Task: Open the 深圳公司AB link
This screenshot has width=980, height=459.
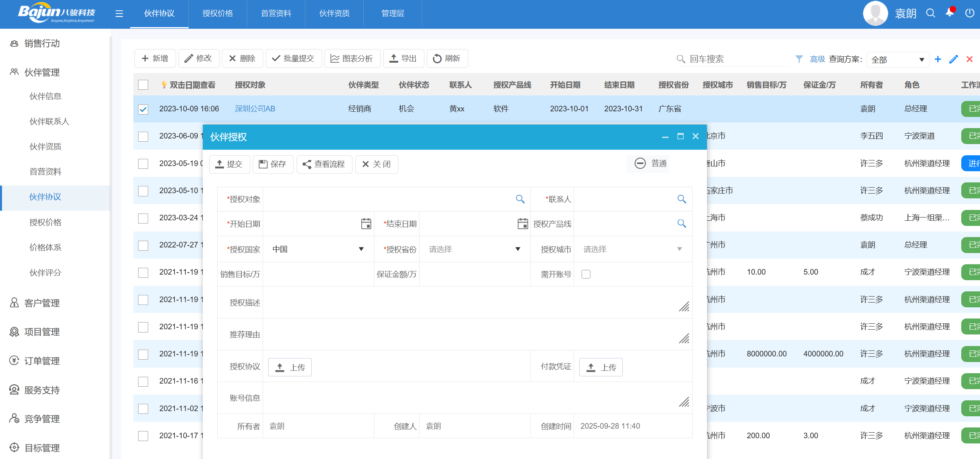Action: 255,109
